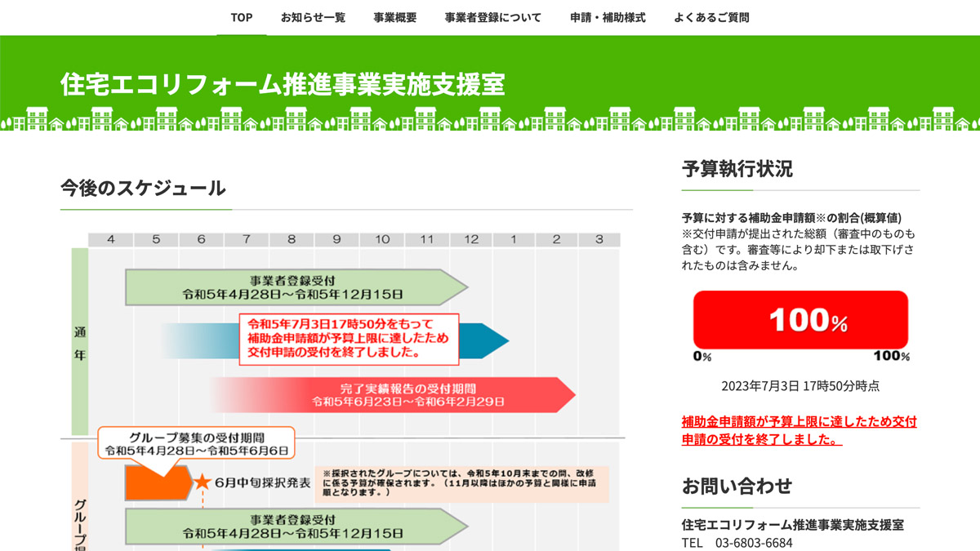980x551 pixels.
Task: Click the 予算執行状況 heading
Action: coord(737,169)
